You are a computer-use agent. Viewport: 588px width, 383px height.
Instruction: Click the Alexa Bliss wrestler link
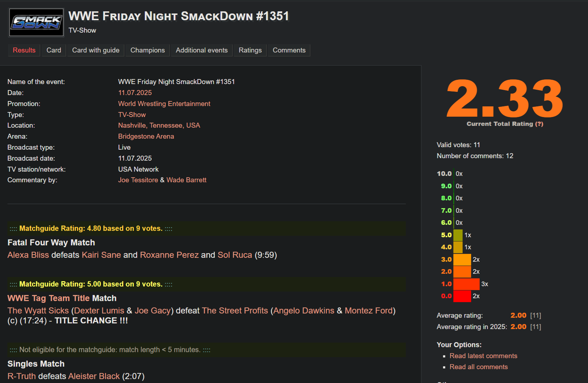click(28, 255)
